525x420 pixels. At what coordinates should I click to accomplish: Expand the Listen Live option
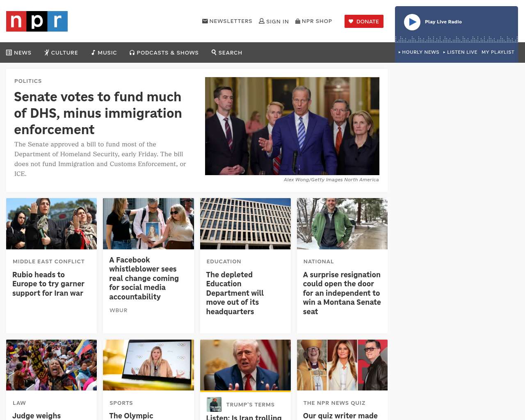click(460, 52)
